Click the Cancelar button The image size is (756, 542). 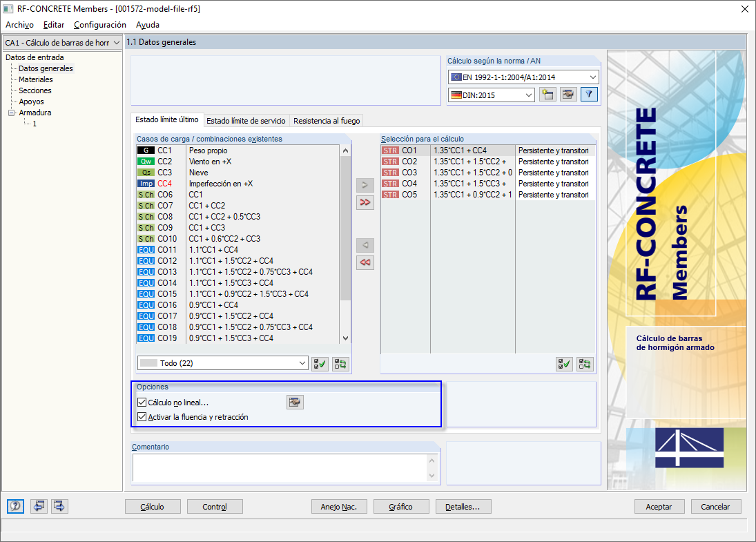715,507
